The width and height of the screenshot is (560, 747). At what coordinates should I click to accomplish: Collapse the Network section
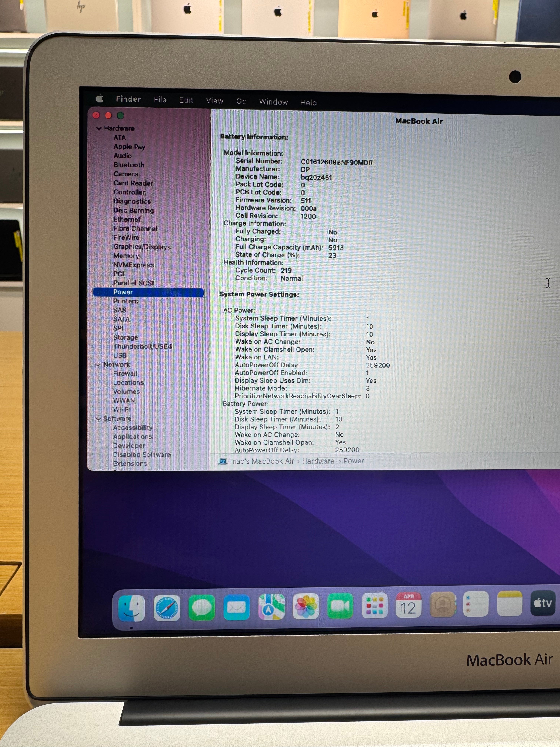pyautogui.click(x=98, y=364)
